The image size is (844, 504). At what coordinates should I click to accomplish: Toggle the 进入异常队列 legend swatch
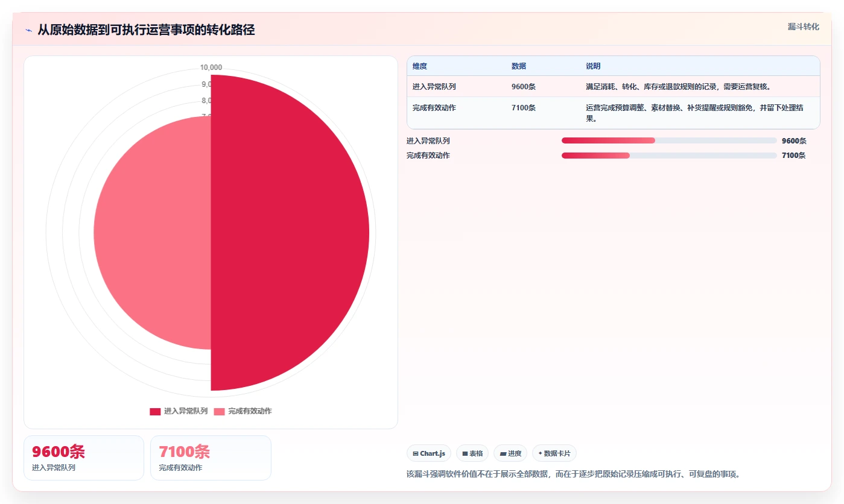[155, 411]
